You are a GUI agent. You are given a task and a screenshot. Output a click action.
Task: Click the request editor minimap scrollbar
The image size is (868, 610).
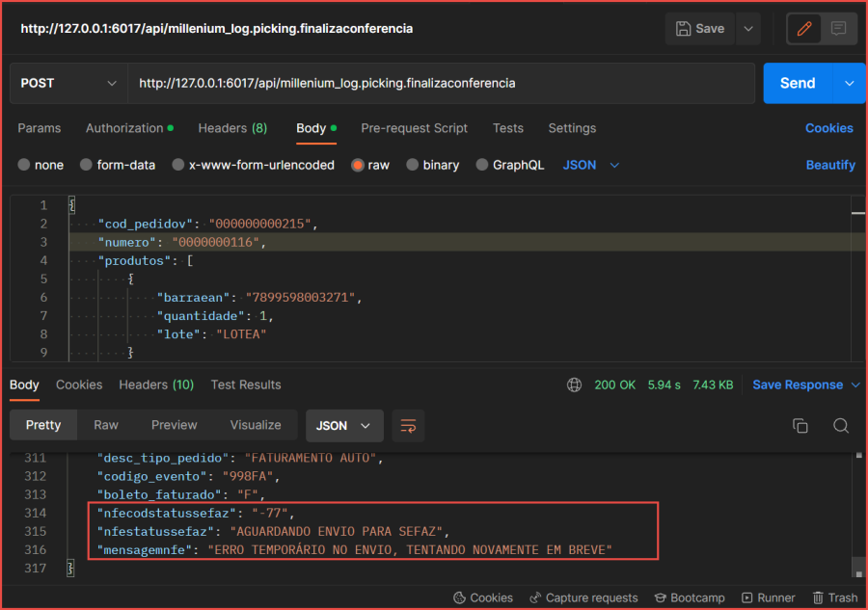tap(858, 278)
